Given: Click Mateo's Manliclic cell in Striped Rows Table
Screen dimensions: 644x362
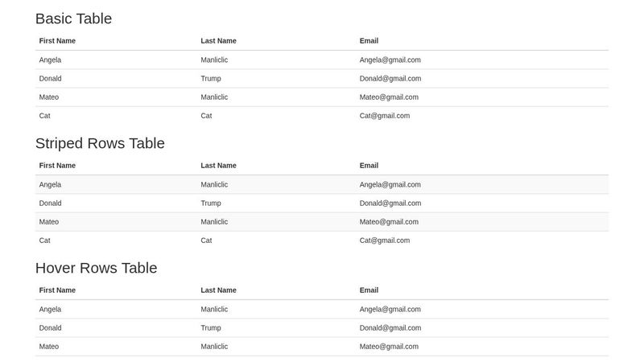Looking at the screenshot, I should pyautogui.click(x=214, y=222).
